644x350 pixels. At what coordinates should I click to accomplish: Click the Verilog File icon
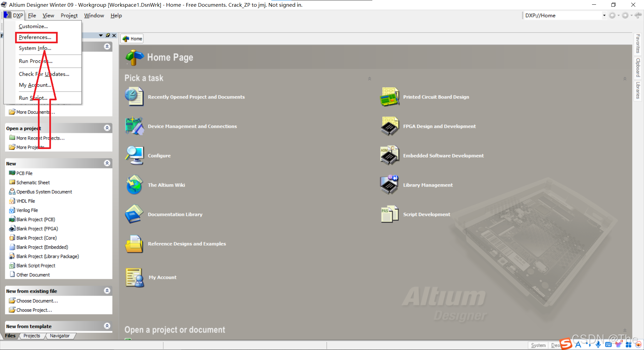point(12,210)
